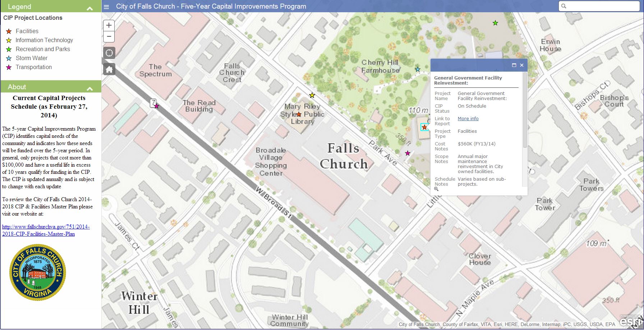This screenshot has height=330, width=644.
Task: Click the Bishop's Court map label
Action: point(614,101)
